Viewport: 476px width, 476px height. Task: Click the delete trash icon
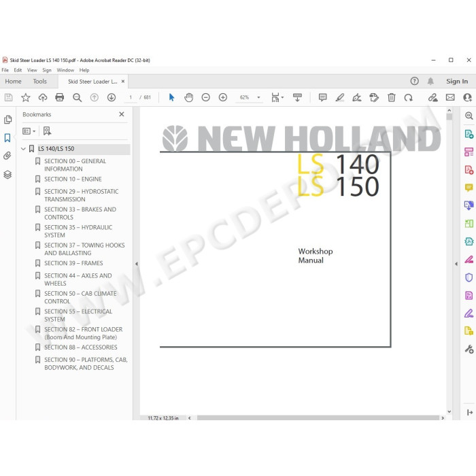391,97
